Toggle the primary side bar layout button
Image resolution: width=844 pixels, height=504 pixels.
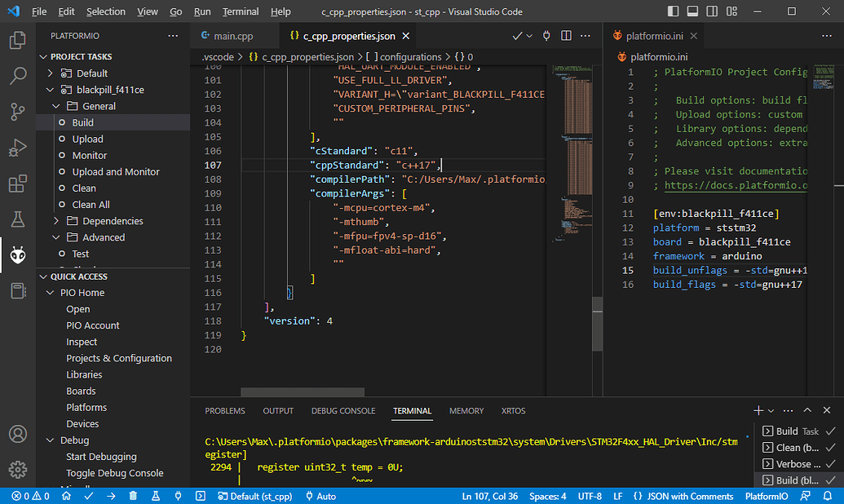point(673,11)
